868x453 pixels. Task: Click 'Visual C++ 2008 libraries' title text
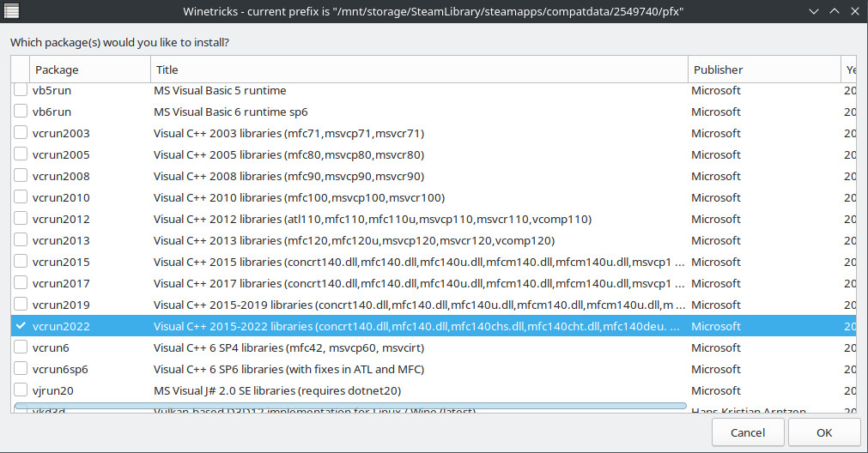point(288,176)
